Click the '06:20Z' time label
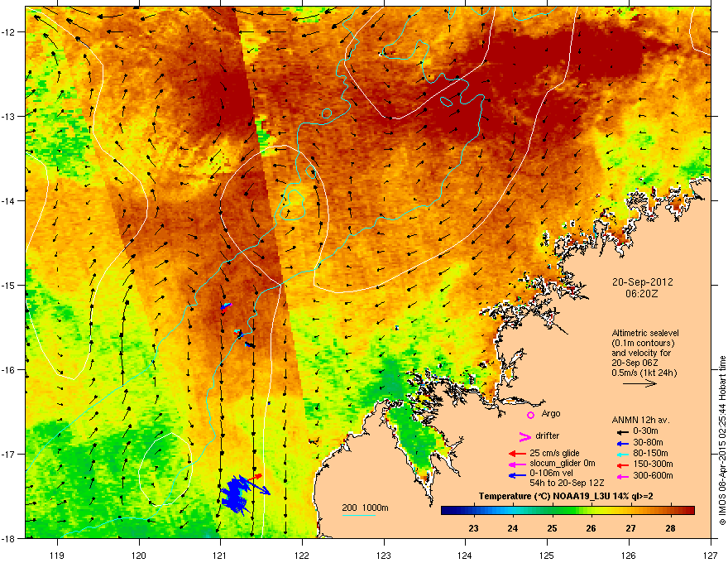Screen dimensions: 728x563 point(642,294)
